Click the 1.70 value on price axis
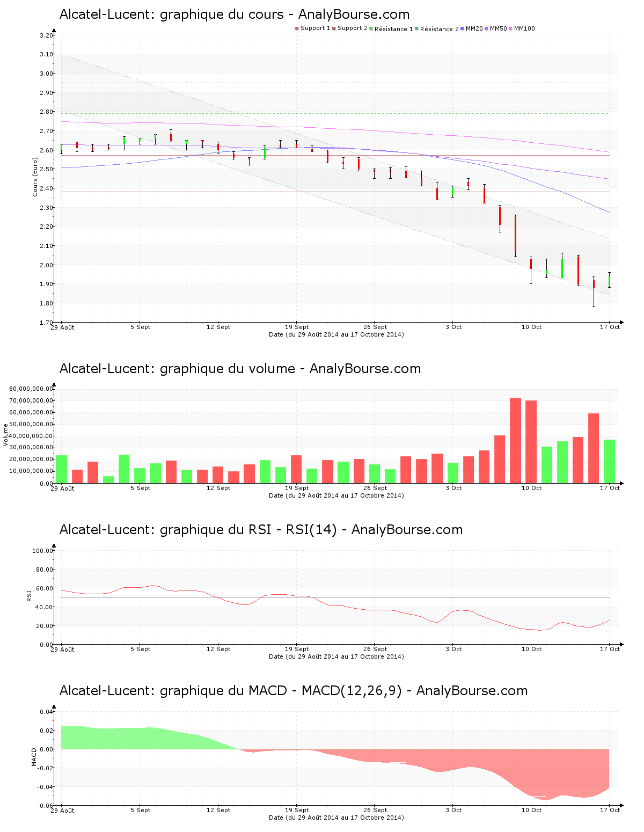The width and height of the screenshot is (644, 832). tap(47, 323)
